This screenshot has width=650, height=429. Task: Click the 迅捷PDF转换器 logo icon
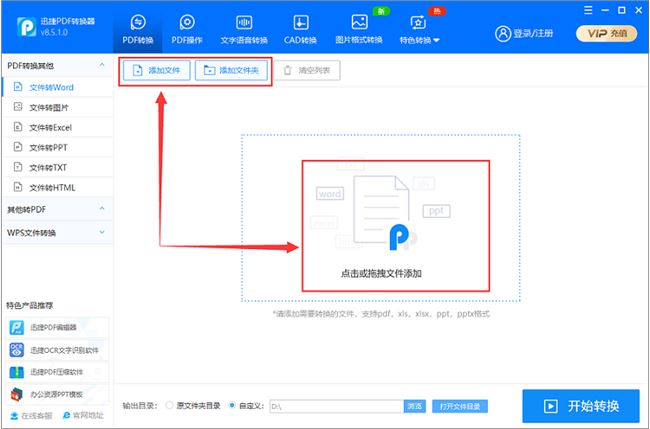pyautogui.click(x=27, y=27)
